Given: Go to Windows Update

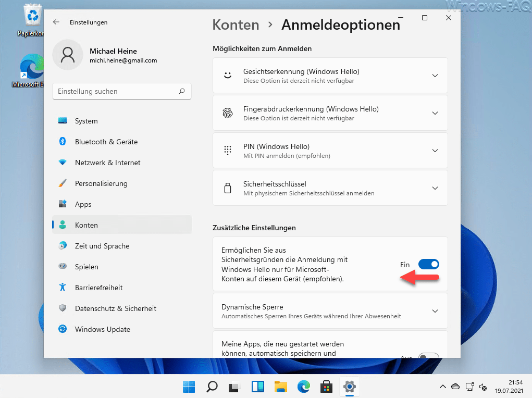Looking at the screenshot, I should click(x=122, y=329).
